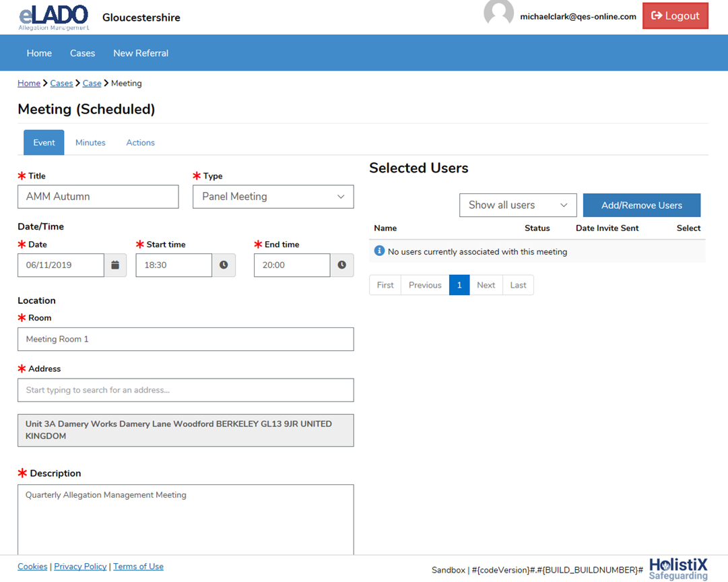Switch to the Actions tab
The image size is (728, 582).
[140, 143]
